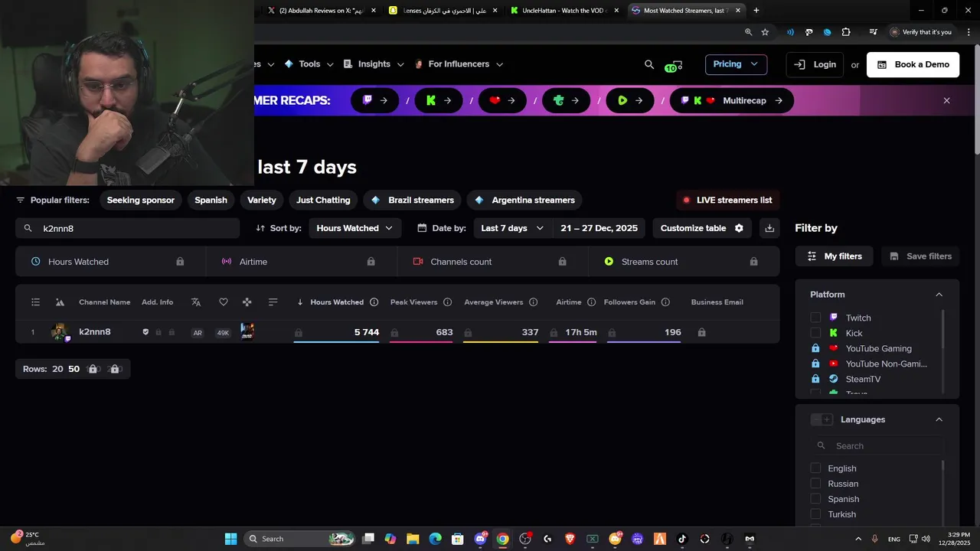This screenshot has width=980, height=551.
Task: Click the list numbering column icon
Action: [x=35, y=302]
